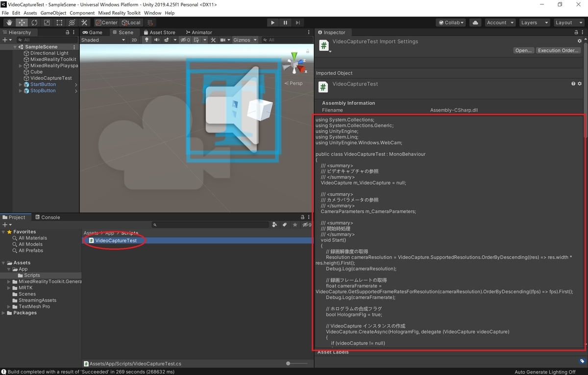
Task: Expand MixedRealityPlayspace in Hierarchy
Action: point(21,66)
